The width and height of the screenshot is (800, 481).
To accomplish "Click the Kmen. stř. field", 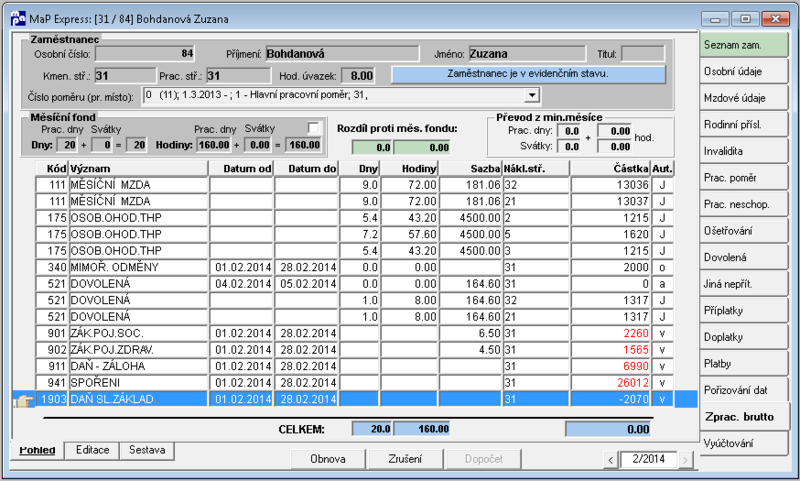I will [x=125, y=76].
